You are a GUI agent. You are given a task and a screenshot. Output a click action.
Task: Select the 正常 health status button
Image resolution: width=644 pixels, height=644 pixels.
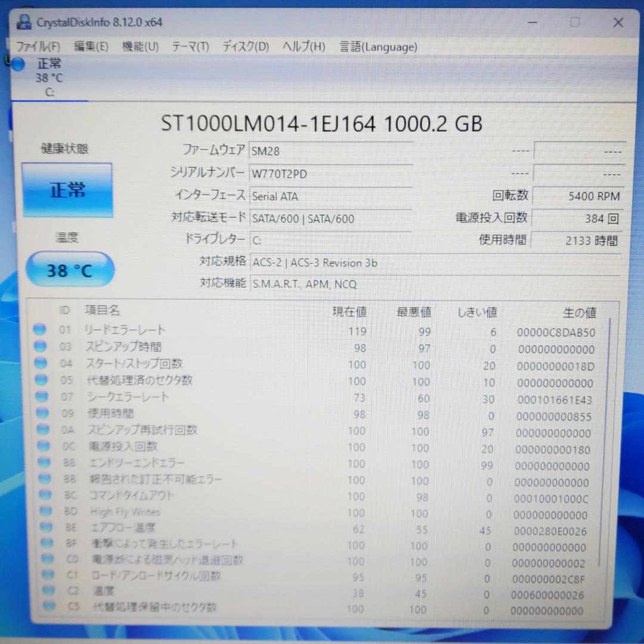[67, 190]
